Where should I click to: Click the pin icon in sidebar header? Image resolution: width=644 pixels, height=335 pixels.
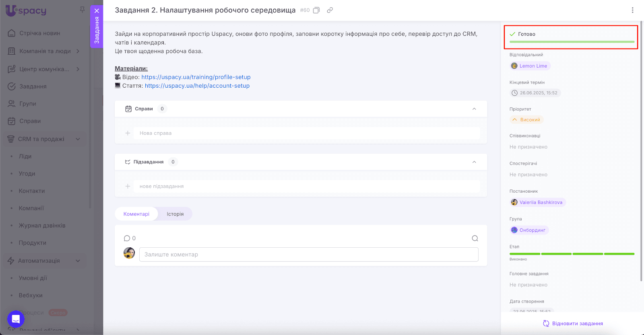(x=82, y=10)
